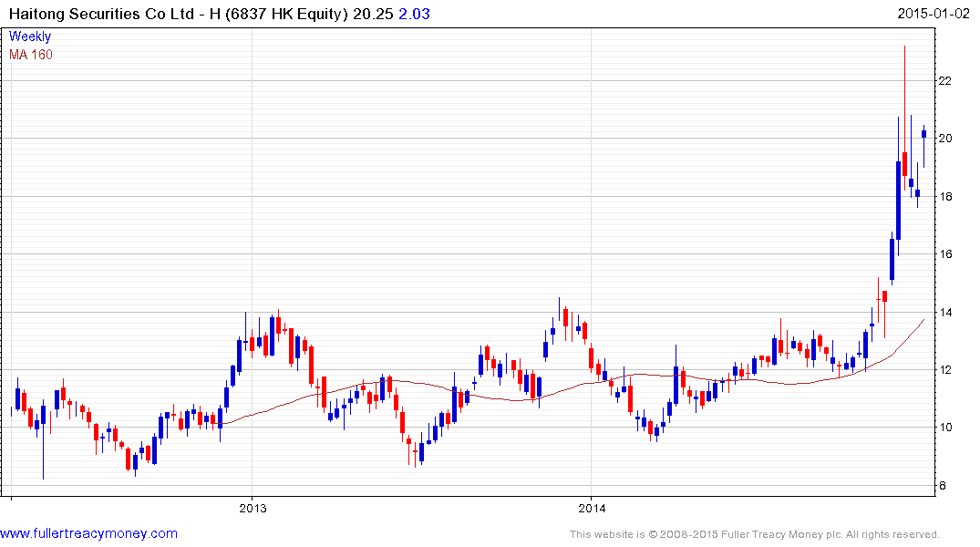Click the 10 price axis label
Image resolution: width=980 pixels, height=547 pixels.
(x=945, y=428)
